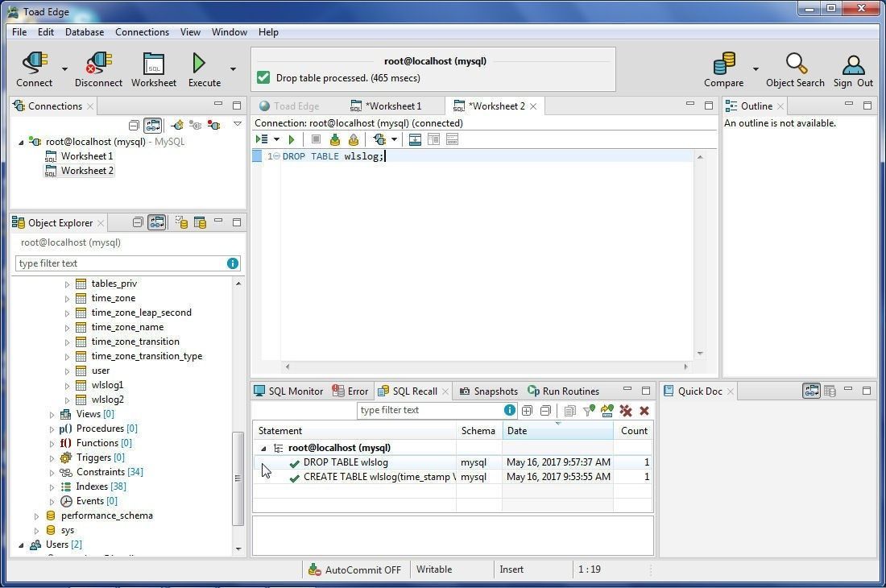The width and height of the screenshot is (886, 588).
Task: Click the remove all icon in SQL Recall
Action: coord(626,411)
